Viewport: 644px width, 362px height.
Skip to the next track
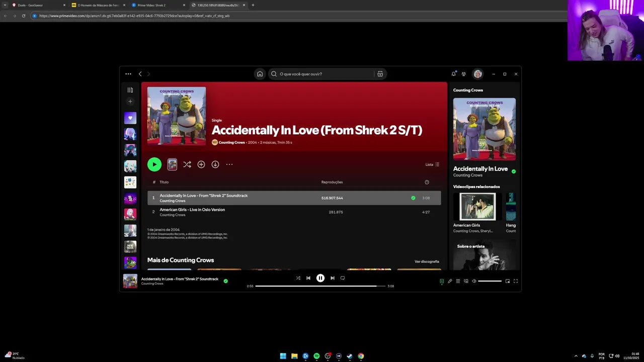pyautogui.click(x=332, y=278)
